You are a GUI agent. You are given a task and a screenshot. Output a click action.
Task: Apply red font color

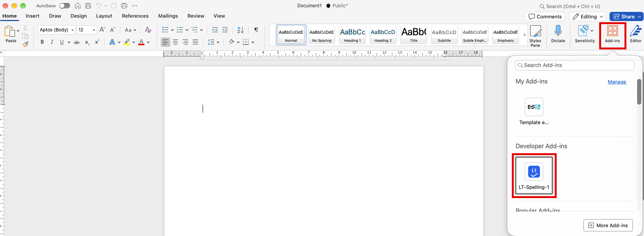click(141, 42)
